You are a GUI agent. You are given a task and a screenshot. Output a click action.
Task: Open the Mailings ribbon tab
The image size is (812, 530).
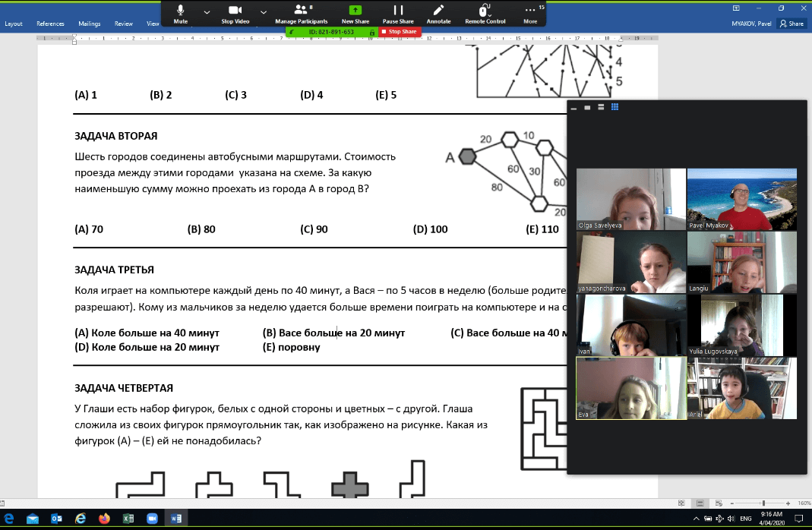[x=90, y=24]
